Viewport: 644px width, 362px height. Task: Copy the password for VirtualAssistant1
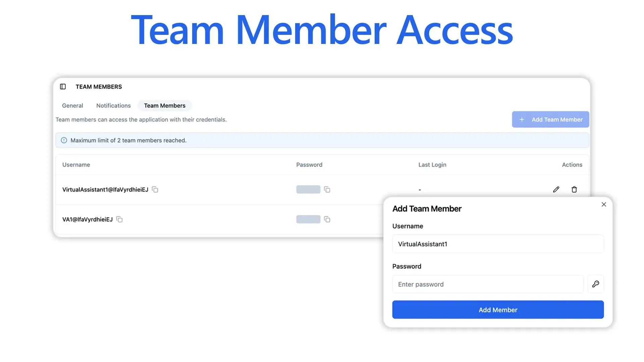tap(327, 189)
